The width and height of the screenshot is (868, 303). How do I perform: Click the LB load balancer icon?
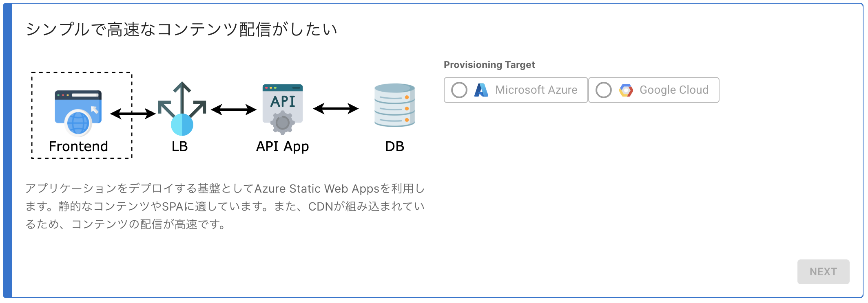click(182, 109)
